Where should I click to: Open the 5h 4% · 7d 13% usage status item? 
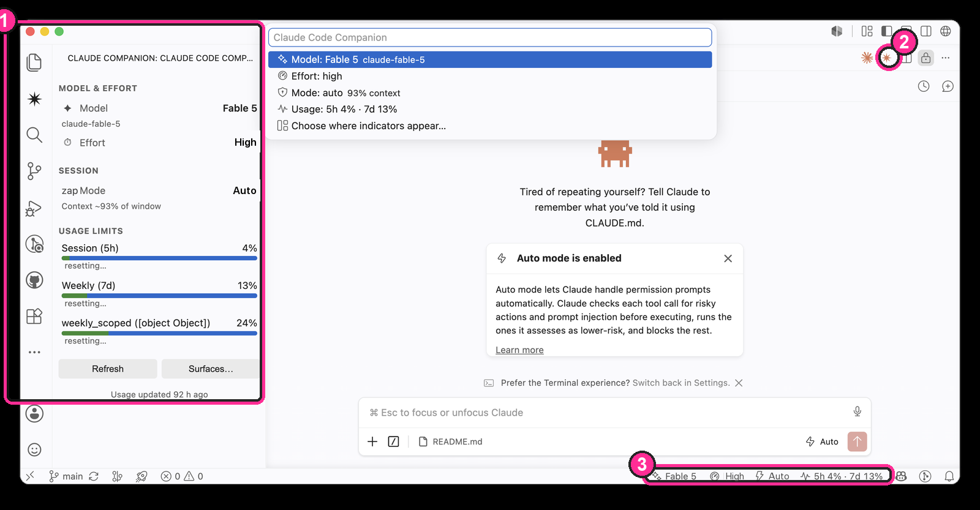(842, 476)
